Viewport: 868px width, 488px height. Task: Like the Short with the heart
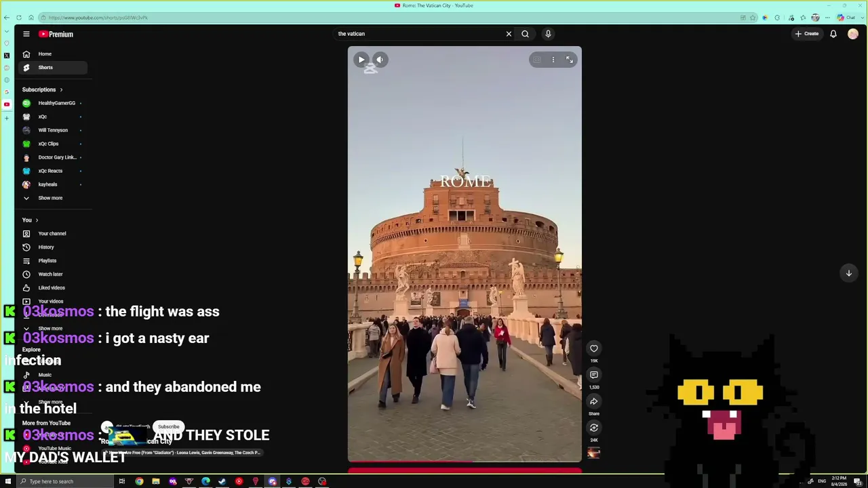pyautogui.click(x=593, y=348)
